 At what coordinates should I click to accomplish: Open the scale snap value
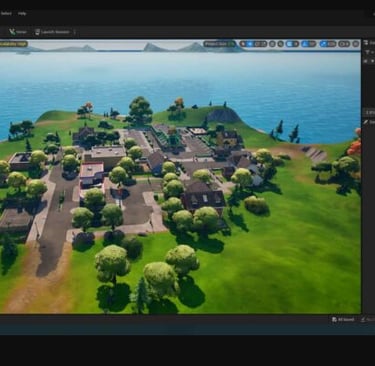click(x=332, y=44)
